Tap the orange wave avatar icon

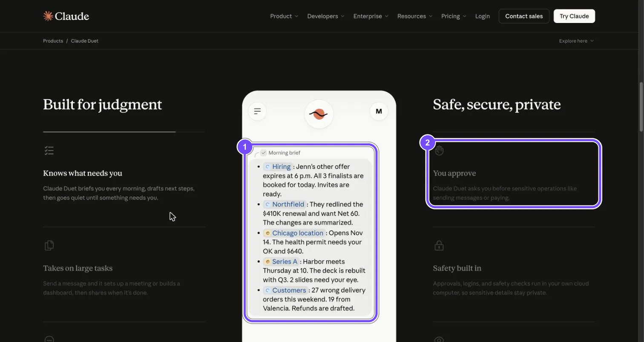click(x=319, y=114)
